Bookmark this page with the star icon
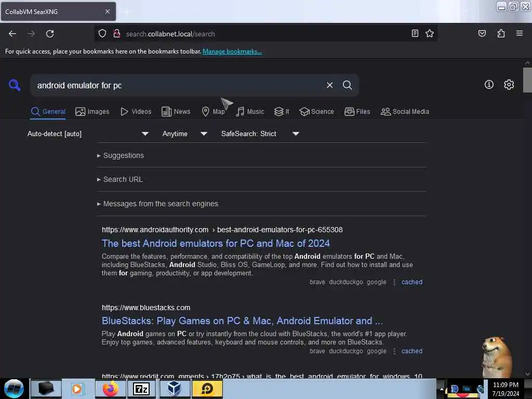 (x=430, y=33)
